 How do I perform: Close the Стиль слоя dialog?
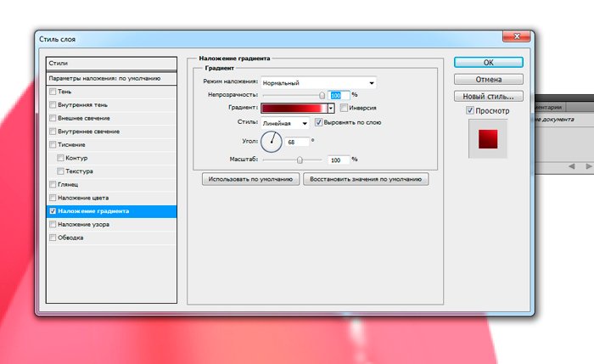tap(512, 37)
